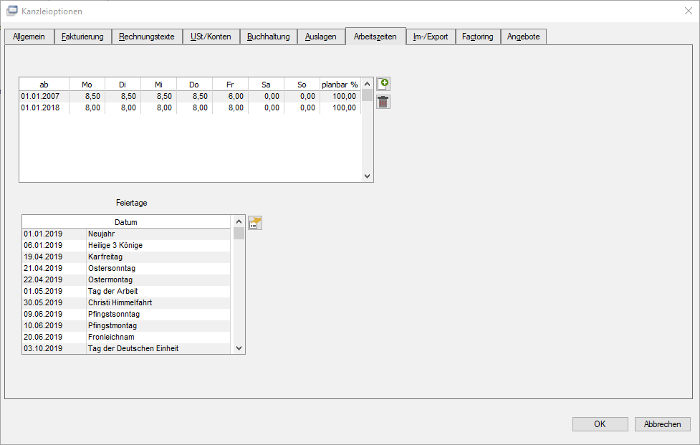This screenshot has height=445, width=700.
Task: Go to the Buchhaltung tab
Action: coord(268,37)
